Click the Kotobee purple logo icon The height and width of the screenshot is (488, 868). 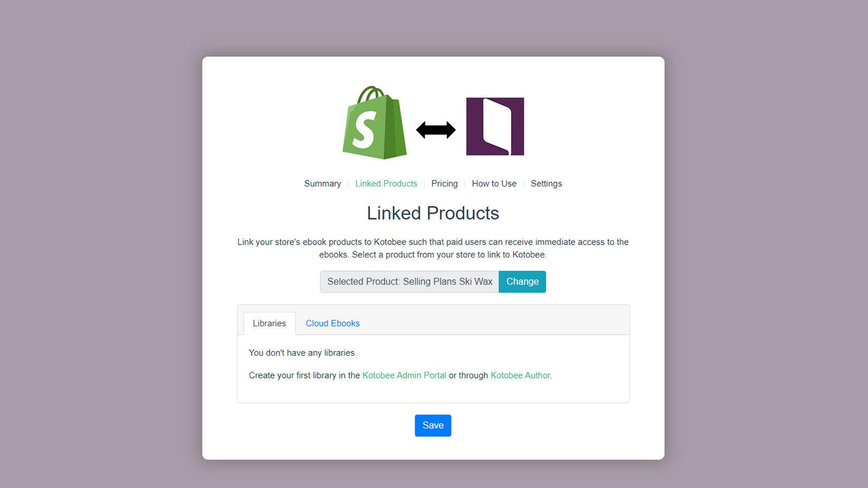pos(495,126)
